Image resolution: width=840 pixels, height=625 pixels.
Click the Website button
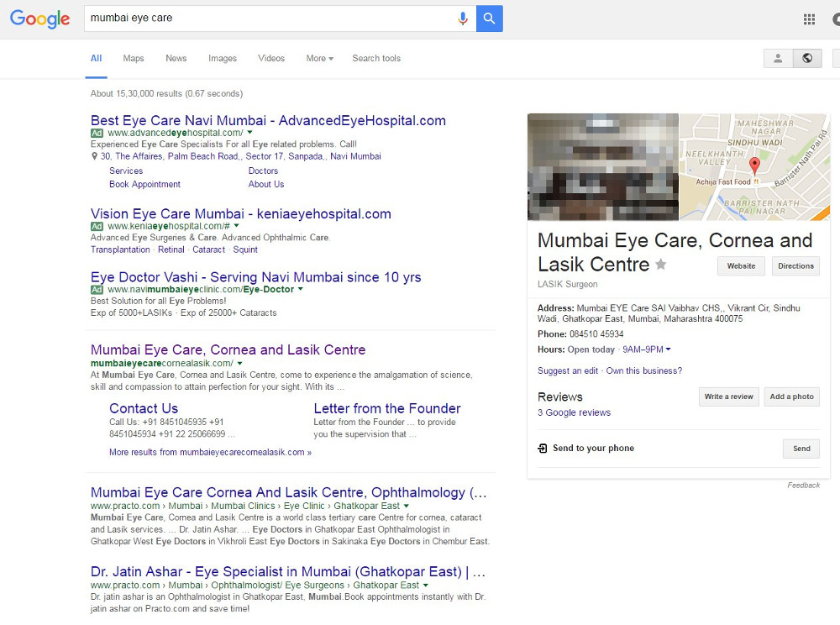(741, 265)
